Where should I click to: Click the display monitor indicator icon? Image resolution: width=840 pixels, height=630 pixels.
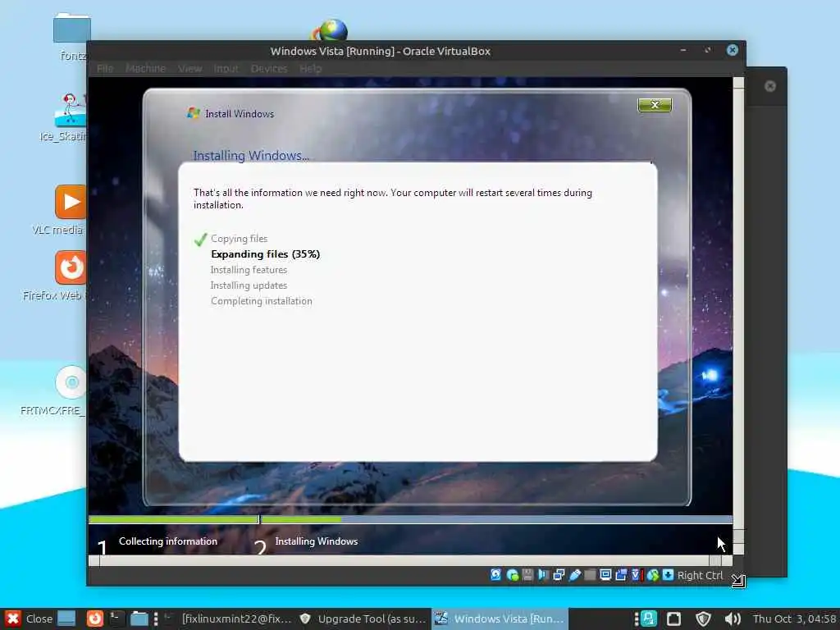click(605, 575)
